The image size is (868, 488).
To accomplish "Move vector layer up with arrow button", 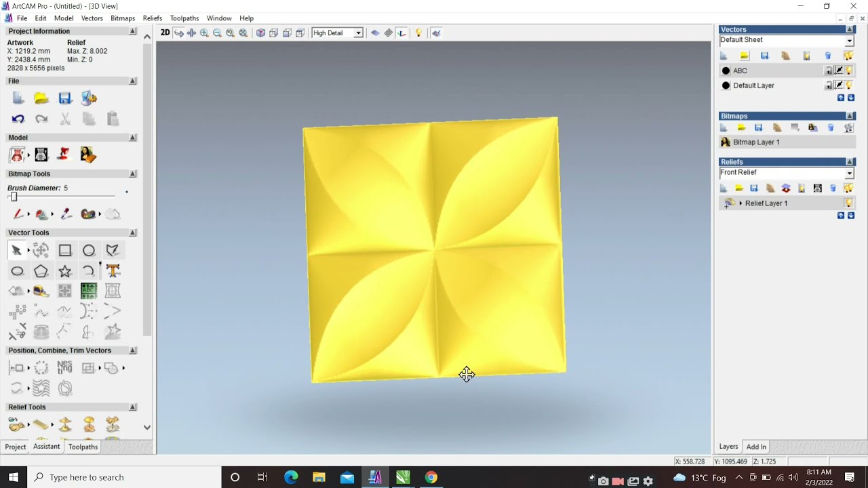I will [841, 98].
